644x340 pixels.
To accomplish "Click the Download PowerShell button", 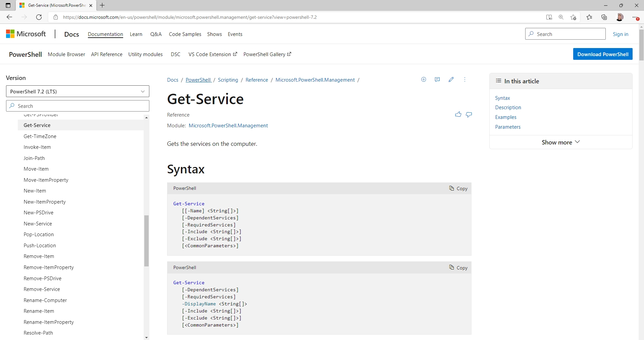I will click(x=602, y=54).
